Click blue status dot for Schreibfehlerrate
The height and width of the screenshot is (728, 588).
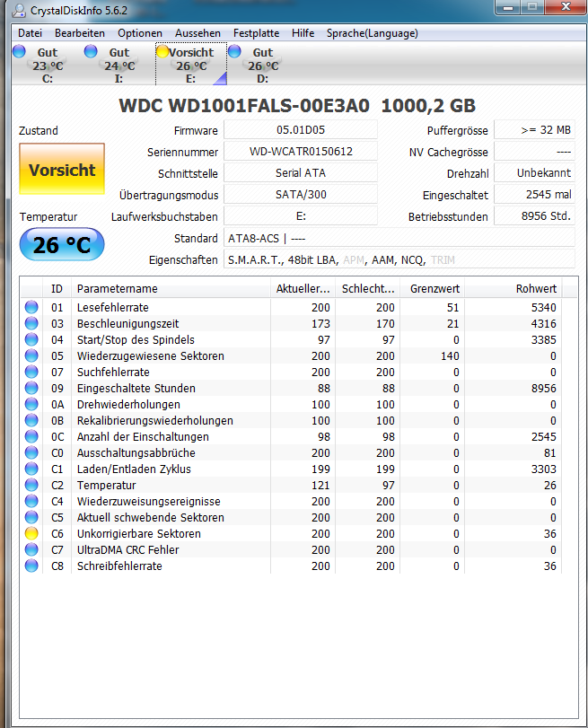click(31, 566)
